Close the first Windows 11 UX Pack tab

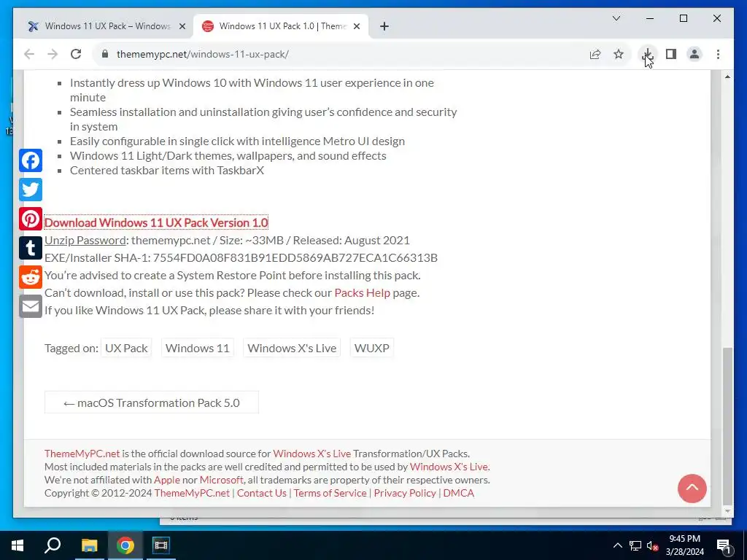pos(182,26)
